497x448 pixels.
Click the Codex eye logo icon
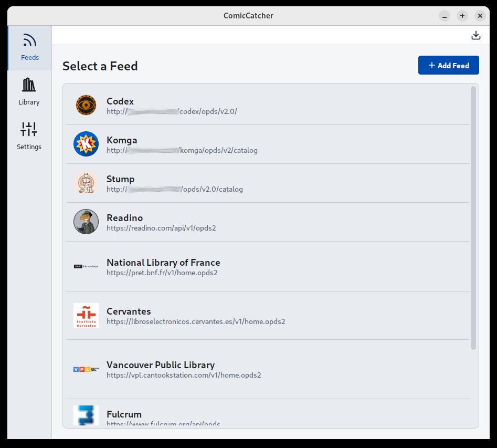coord(86,105)
